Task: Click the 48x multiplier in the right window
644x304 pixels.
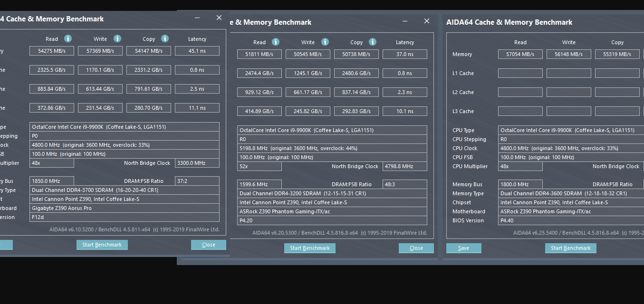Action: pyautogui.click(x=520, y=166)
